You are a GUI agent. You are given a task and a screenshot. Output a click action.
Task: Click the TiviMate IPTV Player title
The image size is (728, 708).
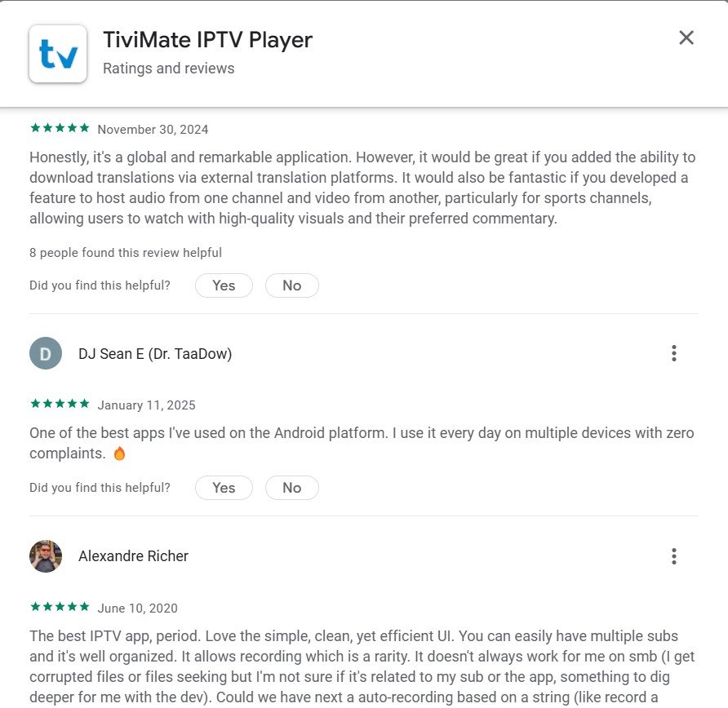(x=207, y=40)
